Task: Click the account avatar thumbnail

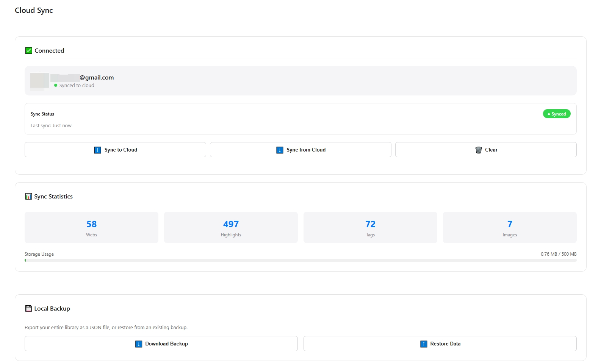Action: click(40, 81)
